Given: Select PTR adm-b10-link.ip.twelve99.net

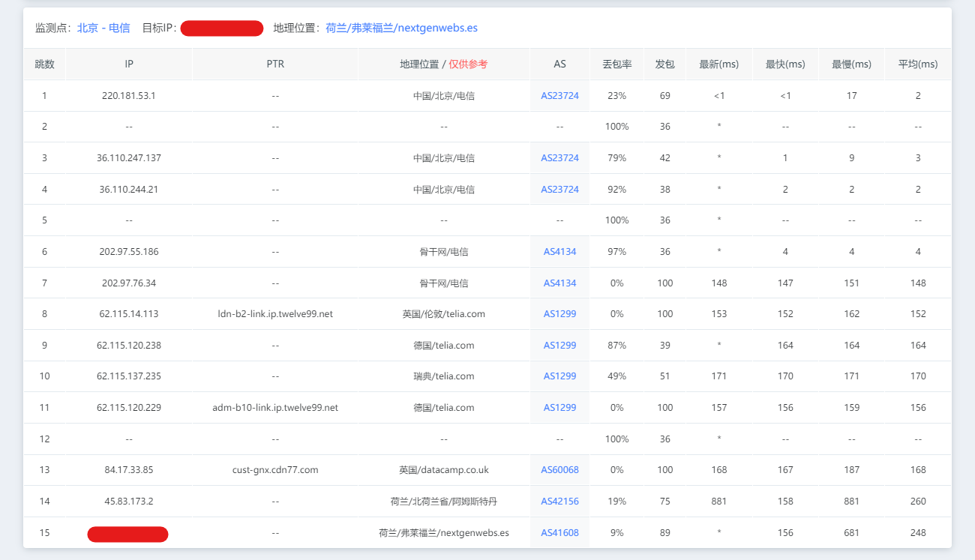Looking at the screenshot, I should 275,408.
